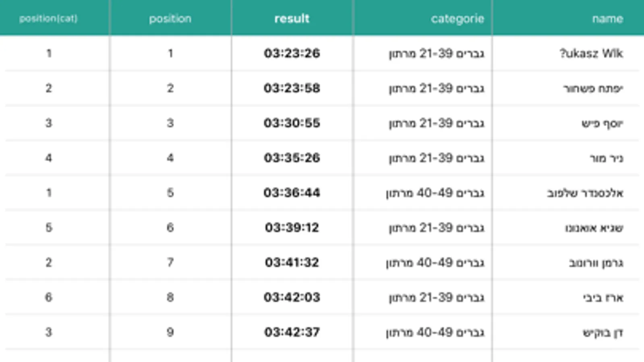The height and width of the screenshot is (362, 644).
Task: Sort by the name column header
Action: (607, 19)
